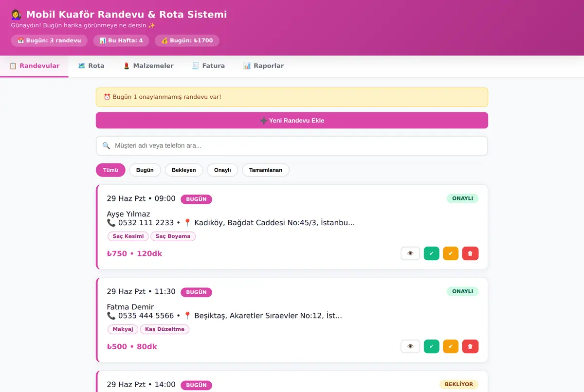Click the BEKLİYOR status badge
Image resolution: width=584 pixels, height=392 pixels.
459,384
